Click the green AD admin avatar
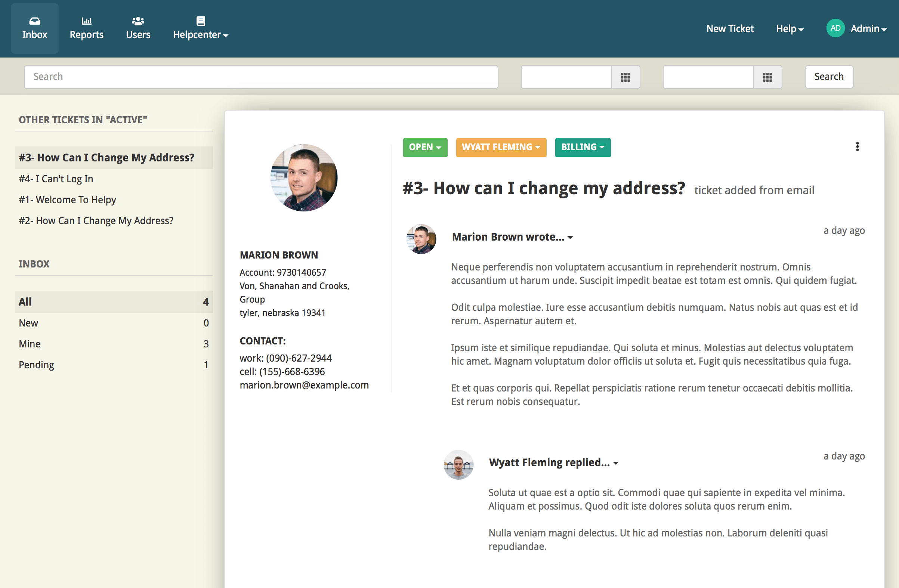 835,28
